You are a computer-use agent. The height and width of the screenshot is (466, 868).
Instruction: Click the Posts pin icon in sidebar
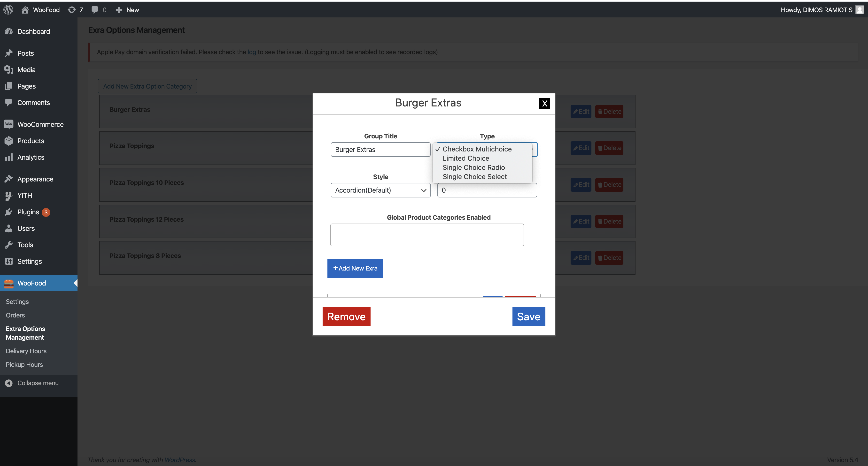tap(9, 53)
